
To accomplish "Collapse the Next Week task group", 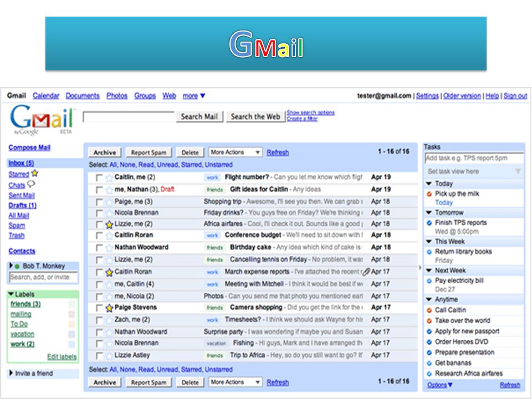I will pos(429,270).
